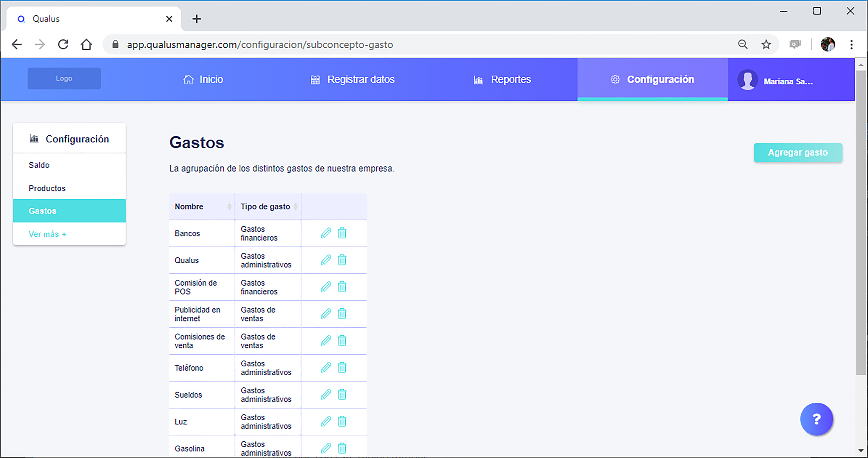
Task: Delete the Sueldos expense row
Action: point(342,395)
